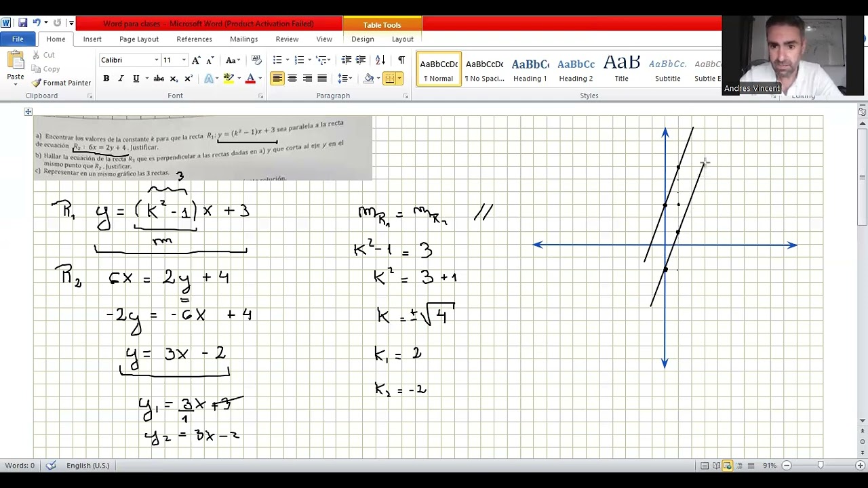Apply the Normal style
868x488 pixels.
(x=439, y=69)
